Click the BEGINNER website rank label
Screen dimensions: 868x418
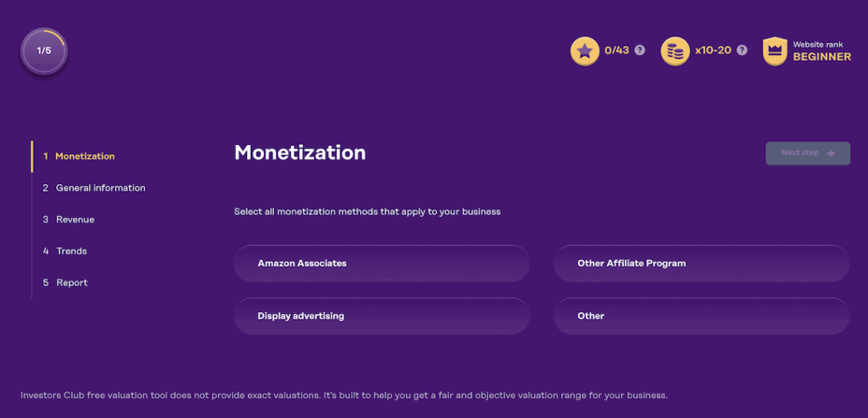(822, 57)
